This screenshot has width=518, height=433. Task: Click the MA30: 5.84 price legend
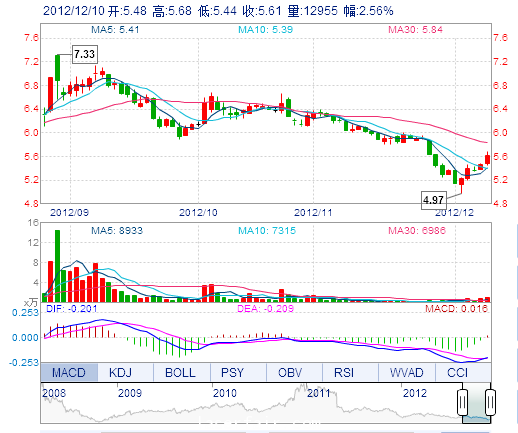click(x=416, y=30)
